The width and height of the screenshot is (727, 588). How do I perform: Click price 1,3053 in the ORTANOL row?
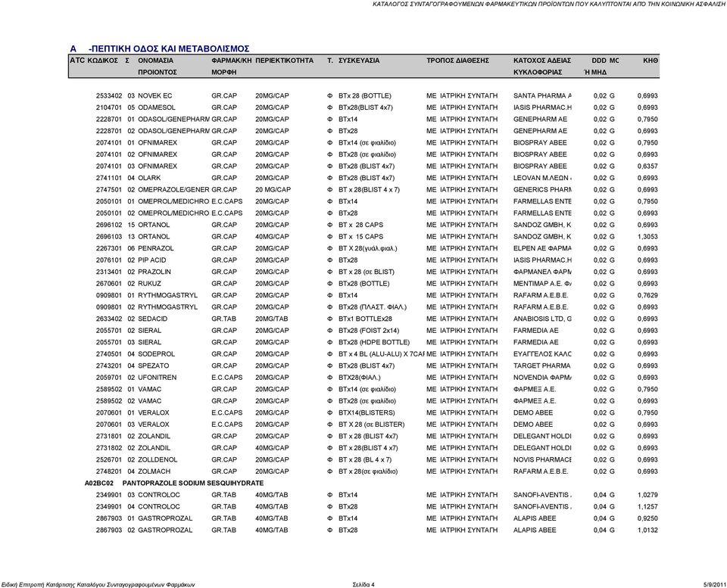(x=647, y=237)
